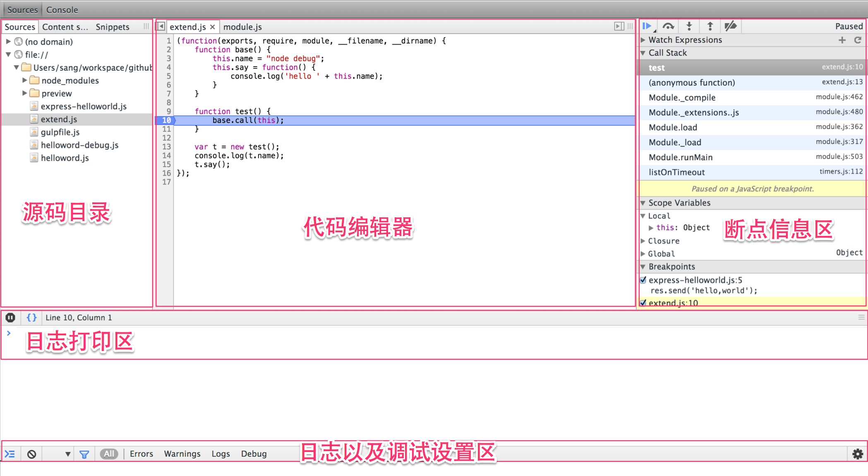This screenshot has height=476, width=868.
Task: Click the Resume script execution button
Action: (x=647, y=26)
